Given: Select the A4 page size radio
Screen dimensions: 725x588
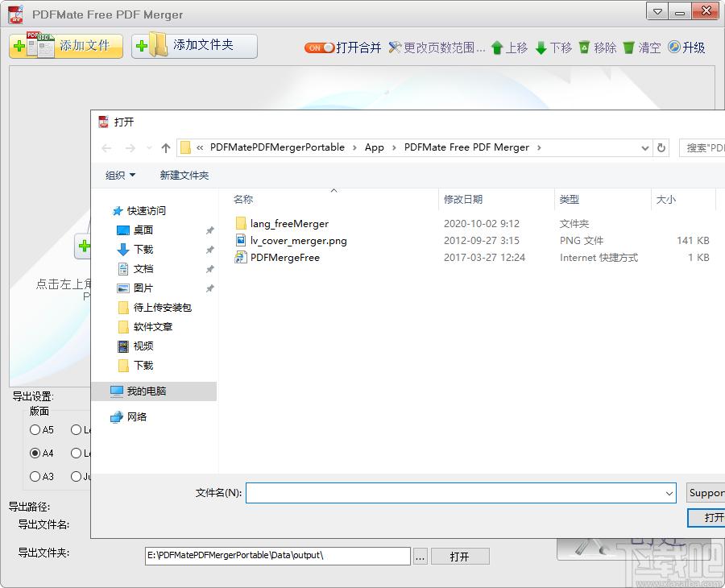Looking at the screenshot, I should (x=35, y=453).
